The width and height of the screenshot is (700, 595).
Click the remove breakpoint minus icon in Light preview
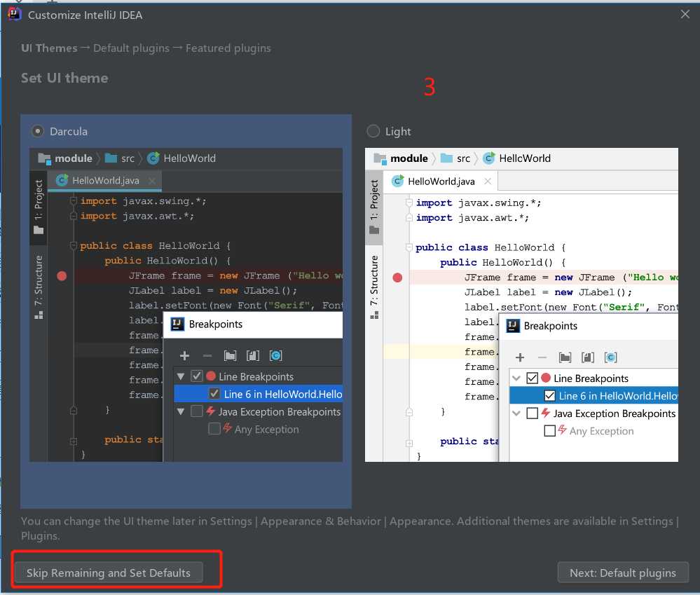click(542, 357)
